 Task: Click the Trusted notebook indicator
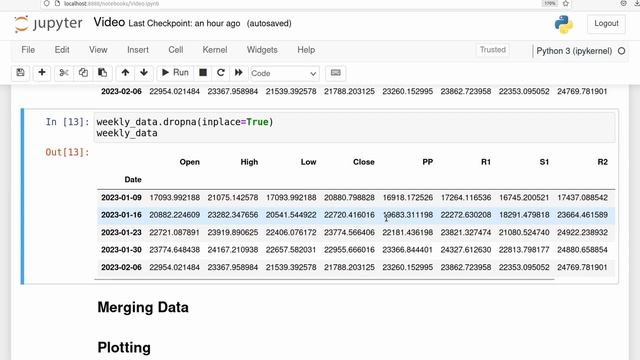pyautogui.click(x=493, y=50)
